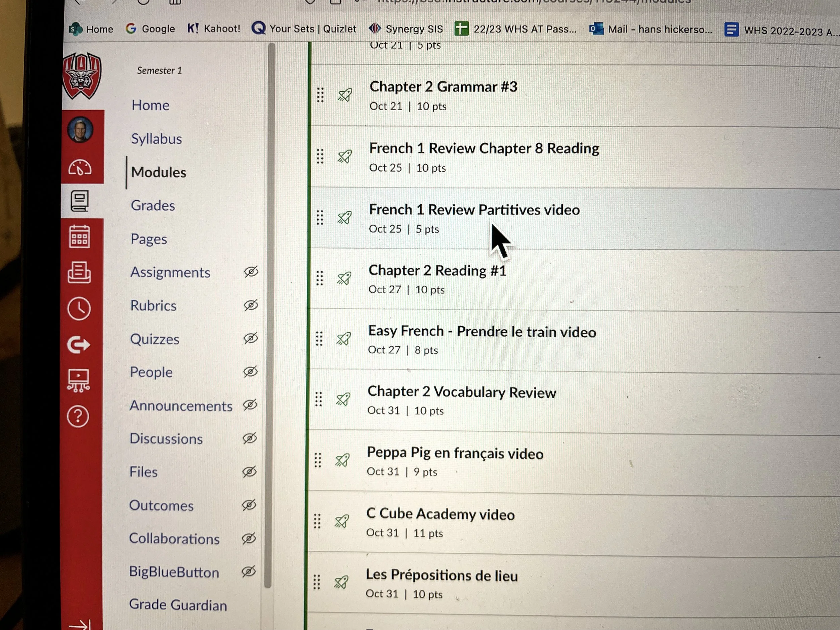Open the Calendar icon in global navigation
The image size is (840, 630).
point(80,237)
